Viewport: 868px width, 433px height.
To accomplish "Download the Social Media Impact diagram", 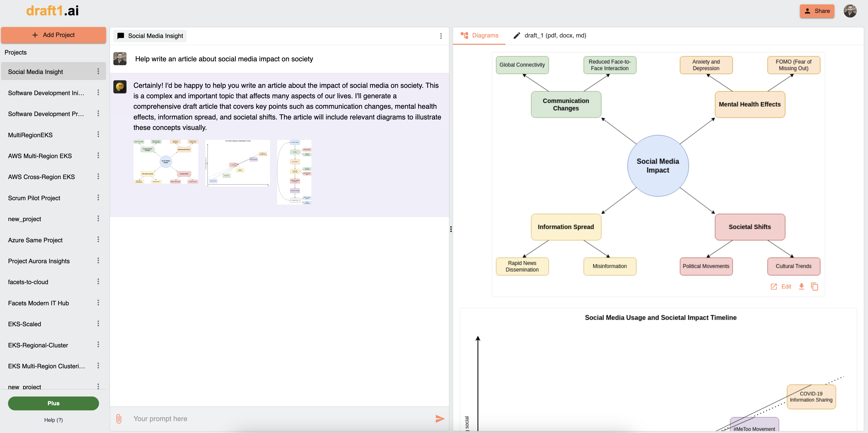I will (801, 286).
